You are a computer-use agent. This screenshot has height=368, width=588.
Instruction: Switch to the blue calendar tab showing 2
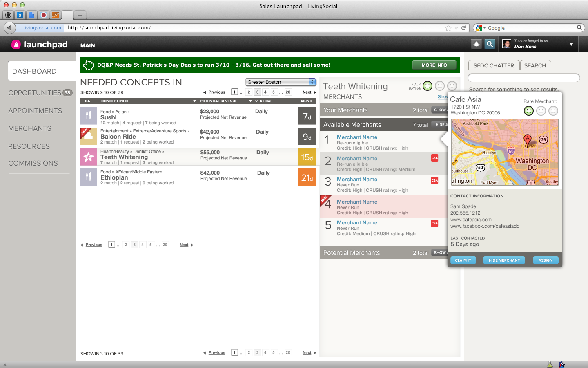20,15
